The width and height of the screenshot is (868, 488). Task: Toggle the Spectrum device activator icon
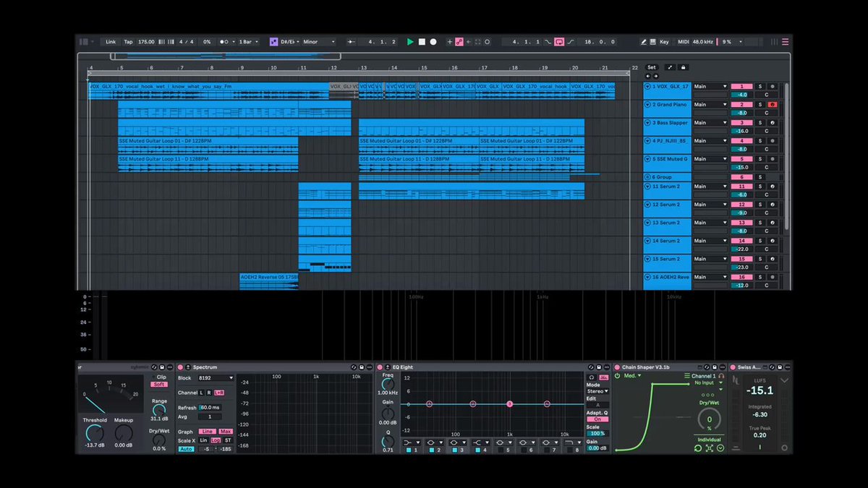coord(181,367)
